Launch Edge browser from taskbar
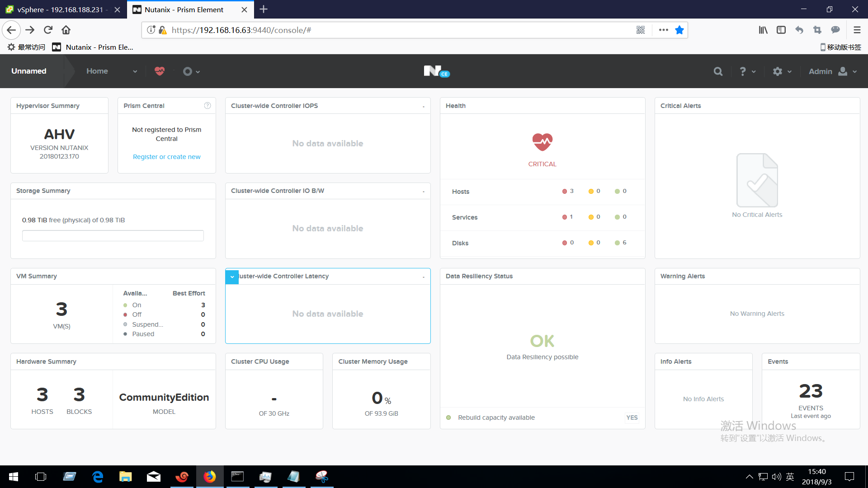868x488 pixels. (x=98, y=477)
